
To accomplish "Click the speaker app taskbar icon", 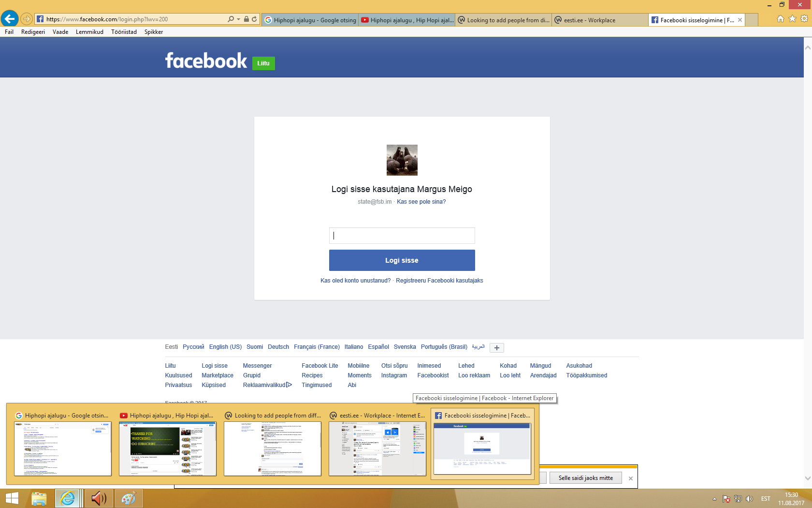I will click(99, 498).
